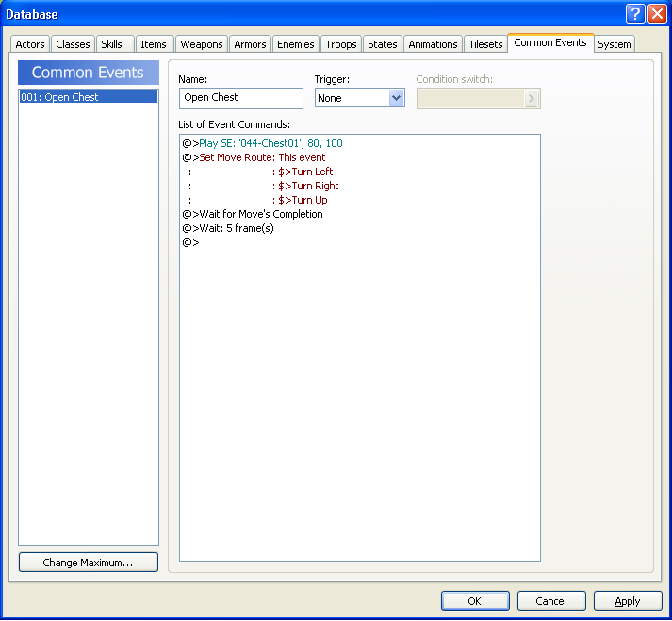The width and height of the screenshot is (672, 621).
Task: Select the Set Move Route command line
Action: 262,157
